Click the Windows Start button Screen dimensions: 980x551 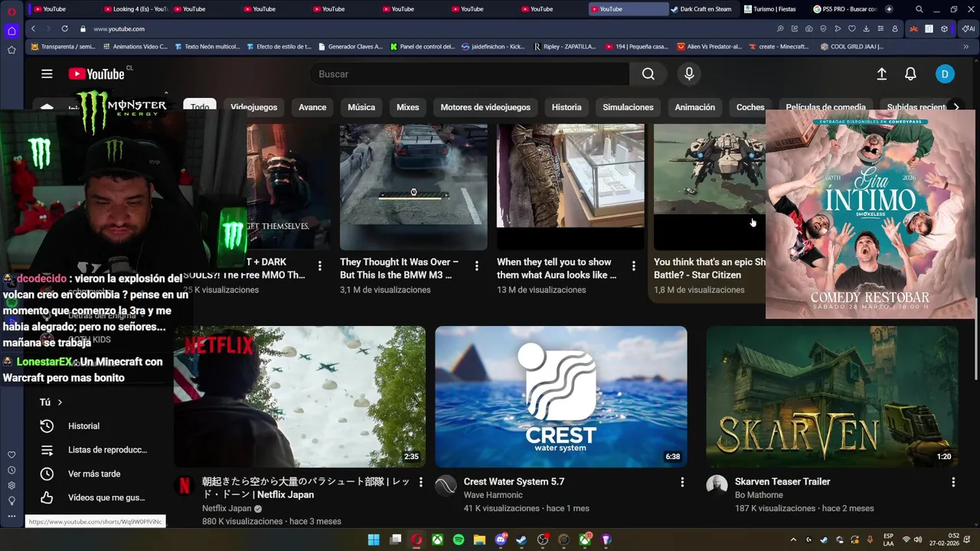(x=374, y=540)
